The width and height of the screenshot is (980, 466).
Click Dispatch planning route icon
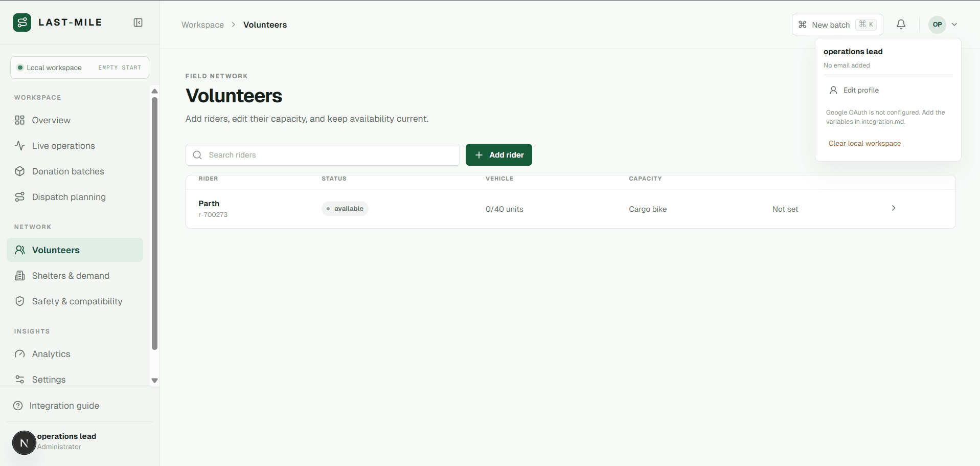coord(20,197)
